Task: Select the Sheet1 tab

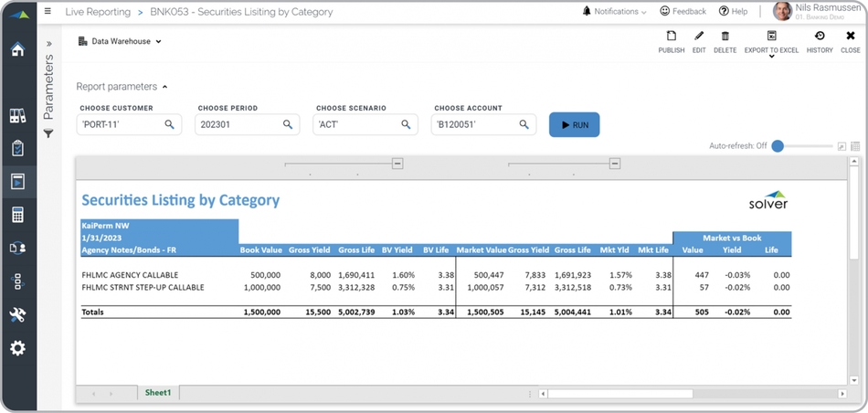Action: point(157,392)
